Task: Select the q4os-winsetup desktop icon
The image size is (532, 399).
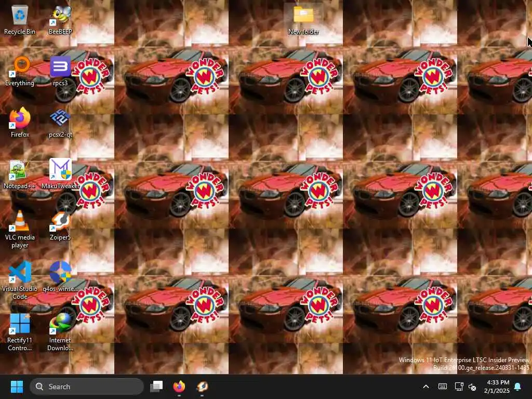Action: point(60,277)
